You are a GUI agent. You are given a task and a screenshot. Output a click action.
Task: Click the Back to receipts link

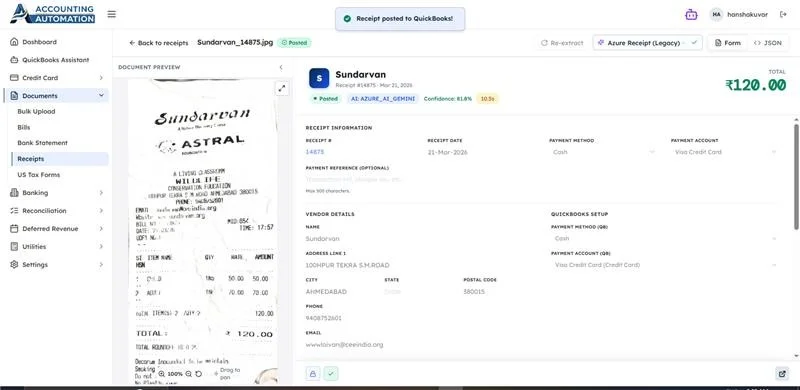pos(159,43)
